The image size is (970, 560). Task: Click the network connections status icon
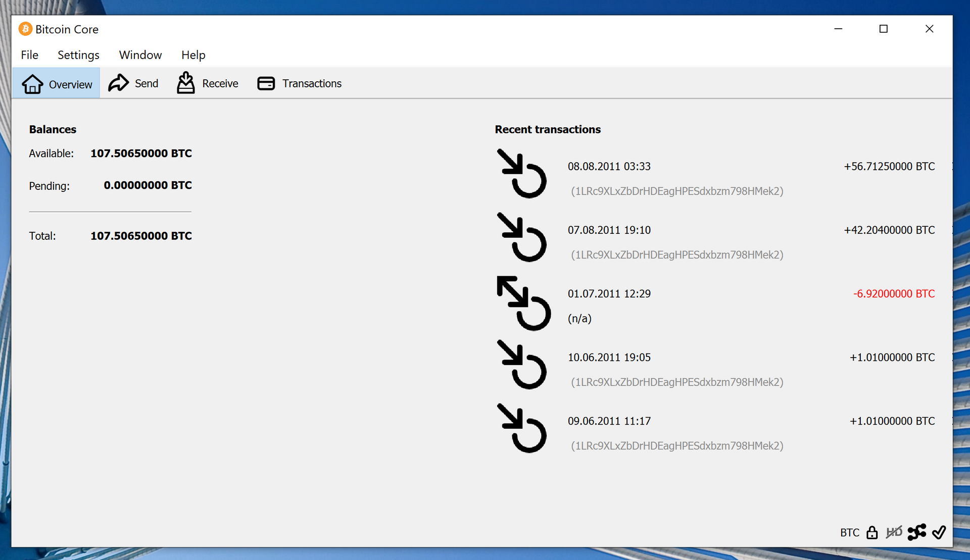click(x=916, y=532)
